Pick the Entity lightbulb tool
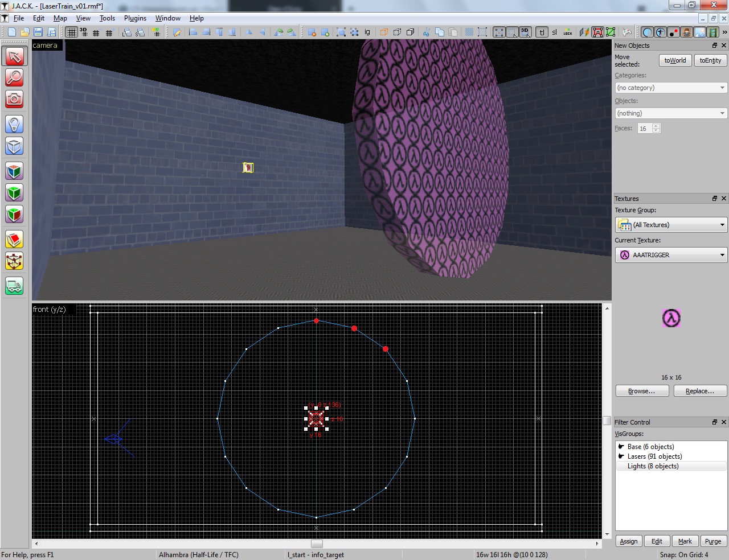Screen dimensions: 729x560 pos(14,124)
